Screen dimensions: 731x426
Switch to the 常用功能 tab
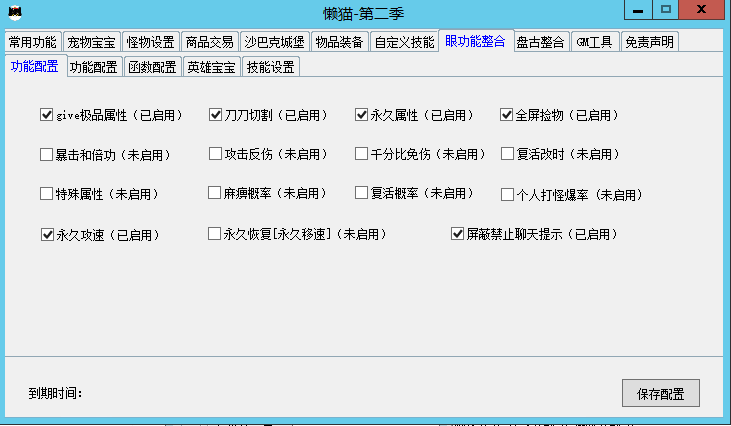point(32,42)
